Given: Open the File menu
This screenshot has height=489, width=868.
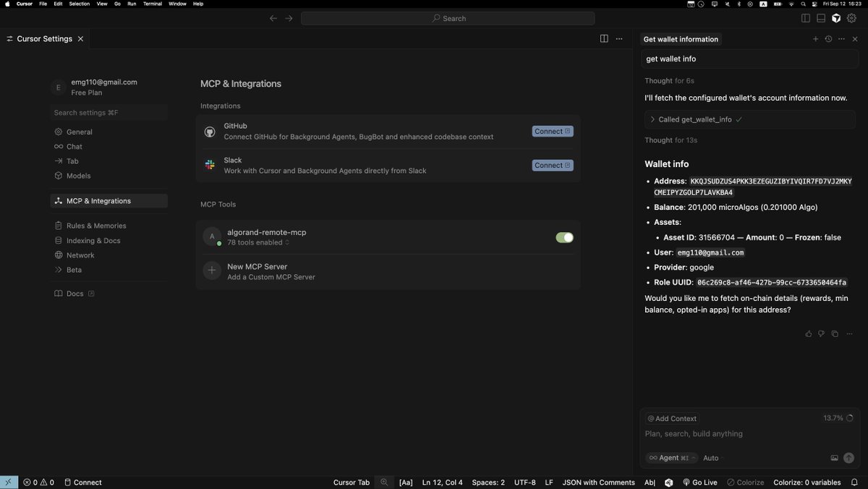Looking at the screenshot, I should (x=43, y=4).
